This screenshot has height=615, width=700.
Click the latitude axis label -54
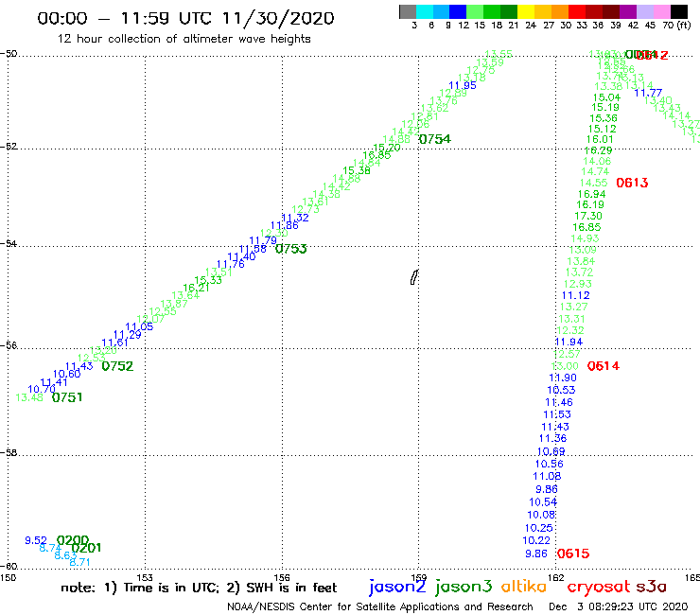tap(9, 243)
